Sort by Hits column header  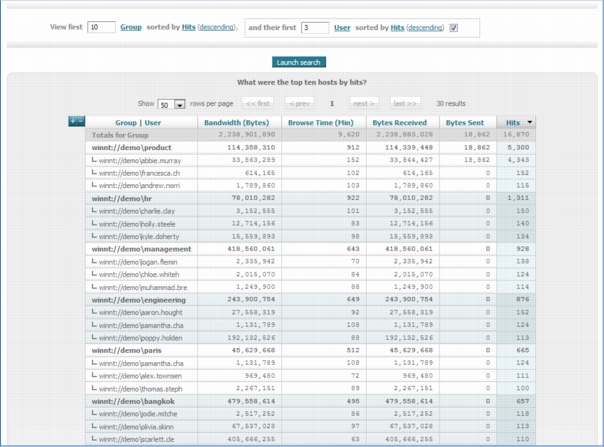pyautogui.click(x=513, y=123)
